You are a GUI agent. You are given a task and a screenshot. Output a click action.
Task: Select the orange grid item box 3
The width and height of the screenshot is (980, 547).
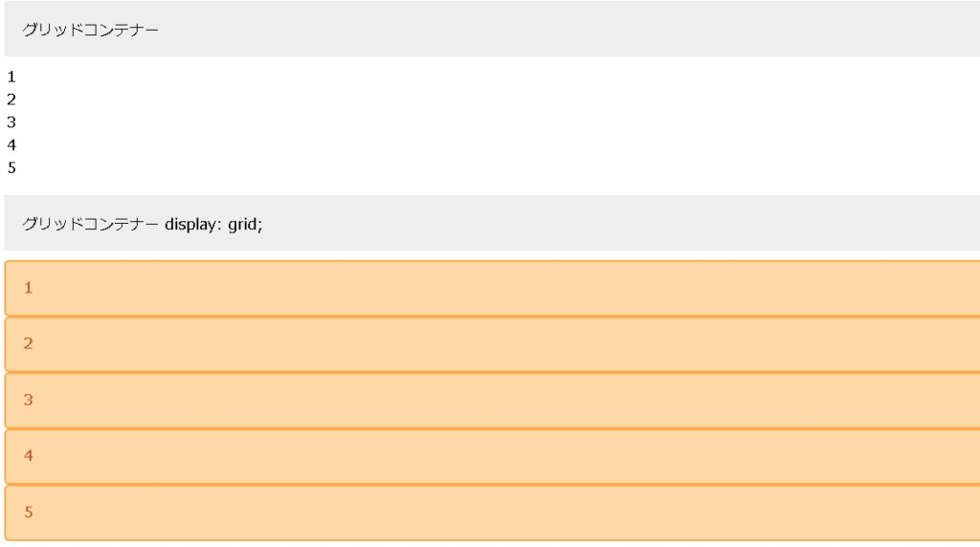492,400
